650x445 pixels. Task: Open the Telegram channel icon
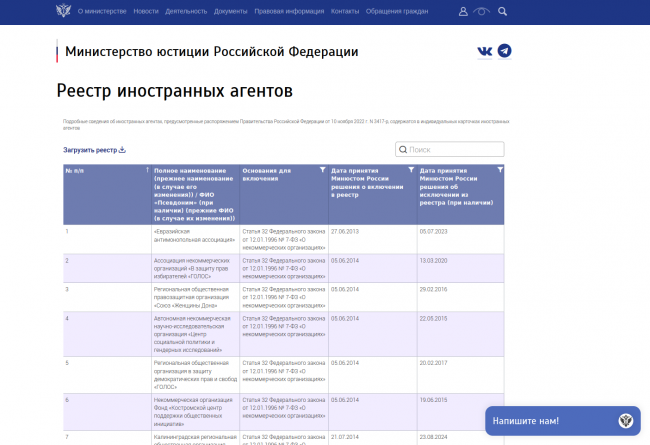[x=504, y=51]
